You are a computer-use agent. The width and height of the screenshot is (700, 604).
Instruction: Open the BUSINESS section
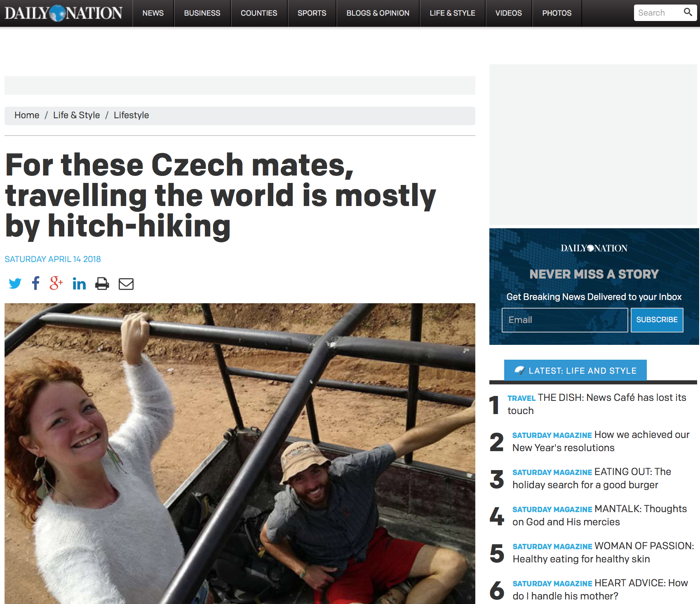pyautogui.click(x=202, y=13)
